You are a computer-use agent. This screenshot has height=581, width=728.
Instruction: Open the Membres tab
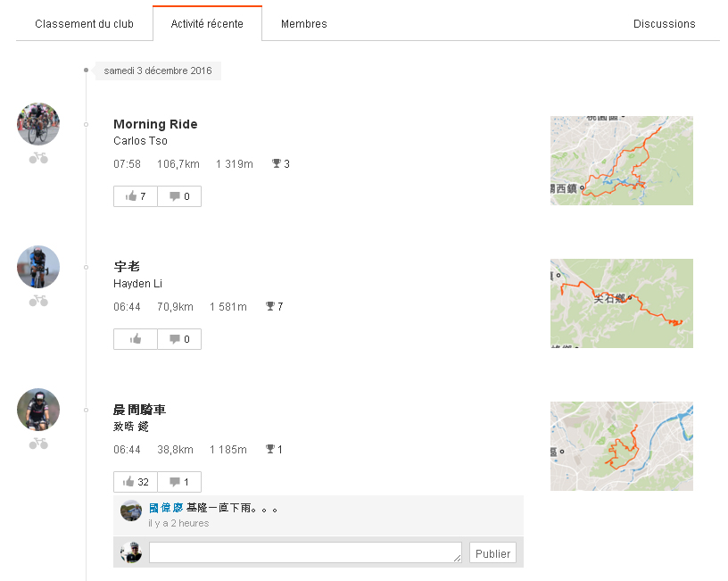pyautogui.click(x=303, y=24)
